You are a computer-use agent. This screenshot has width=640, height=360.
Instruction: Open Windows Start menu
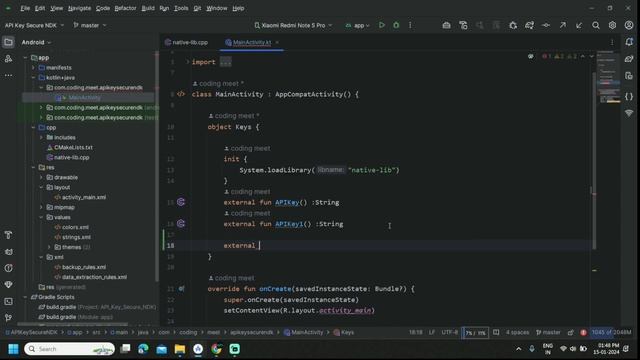pos(13,349)
